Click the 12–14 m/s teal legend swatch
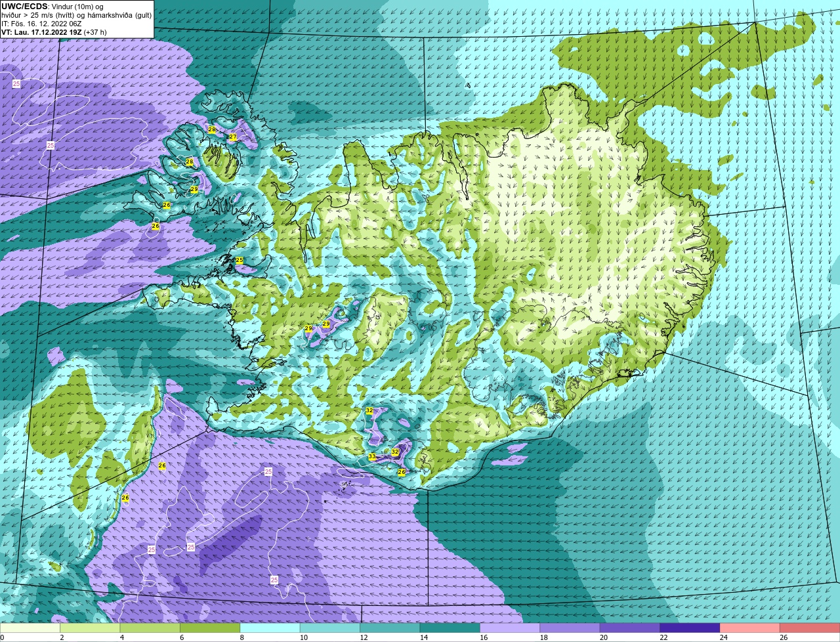The width and height of the screenshot is (840, 642). 390,628
